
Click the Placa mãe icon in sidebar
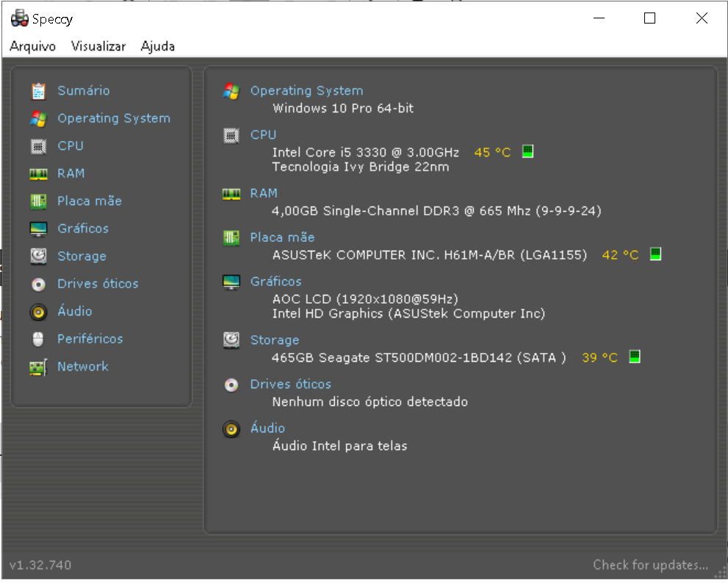point(38,201)
